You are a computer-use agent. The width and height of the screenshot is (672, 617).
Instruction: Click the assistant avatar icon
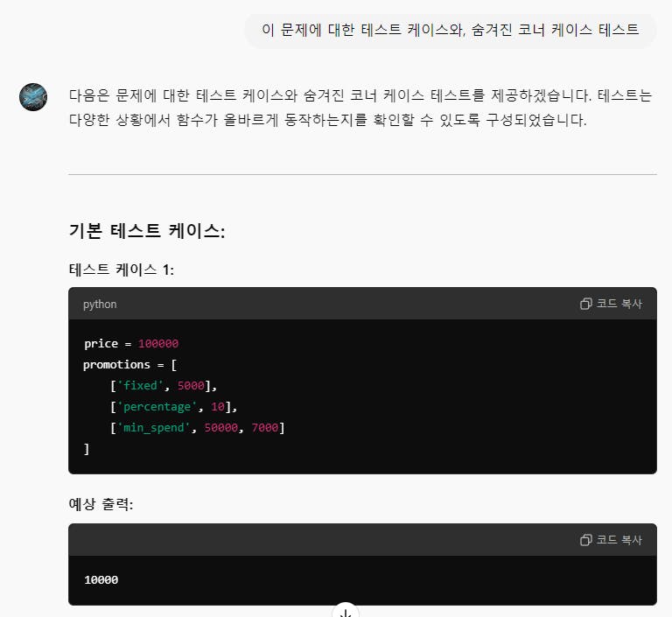33,97
